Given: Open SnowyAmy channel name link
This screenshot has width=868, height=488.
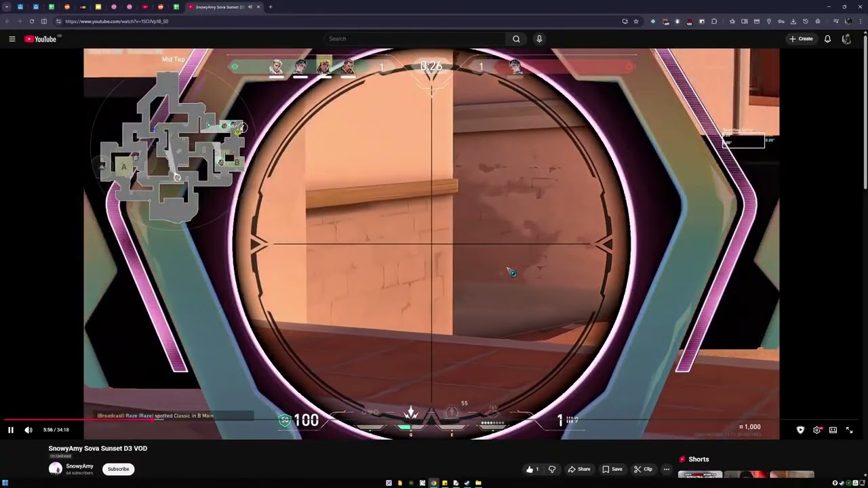Looking at the screenshot, I should (x=79, y=466).
